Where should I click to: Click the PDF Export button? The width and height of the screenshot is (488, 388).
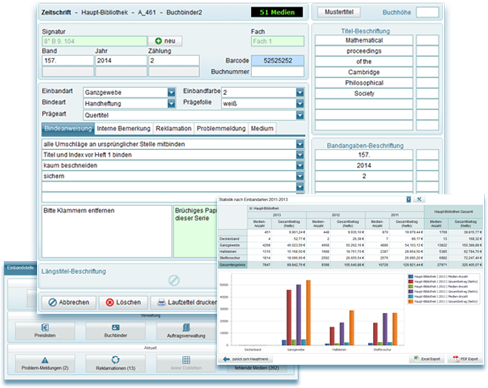(465, 359)
